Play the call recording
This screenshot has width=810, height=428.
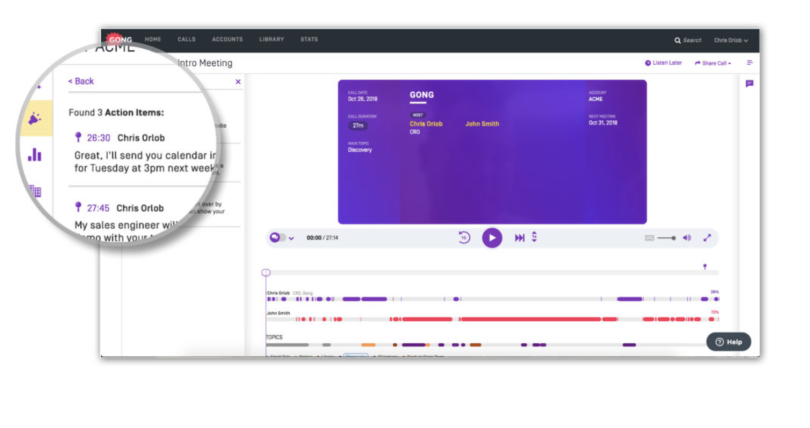click(x=492, y=238)
